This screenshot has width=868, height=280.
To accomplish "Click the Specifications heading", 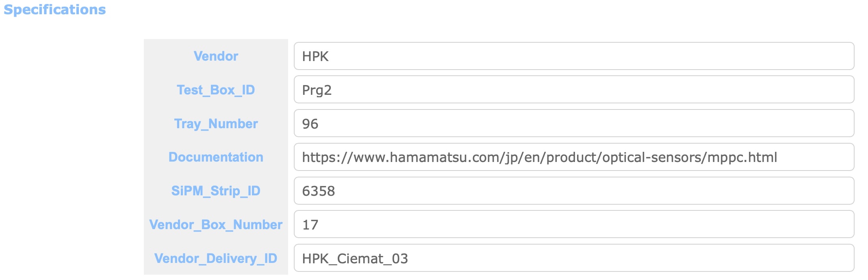I will tap(55, 9).
